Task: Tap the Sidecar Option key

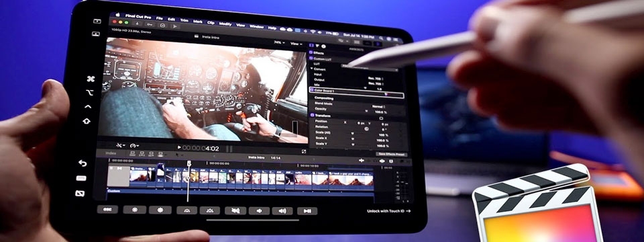Action: (x=90, y=93)
